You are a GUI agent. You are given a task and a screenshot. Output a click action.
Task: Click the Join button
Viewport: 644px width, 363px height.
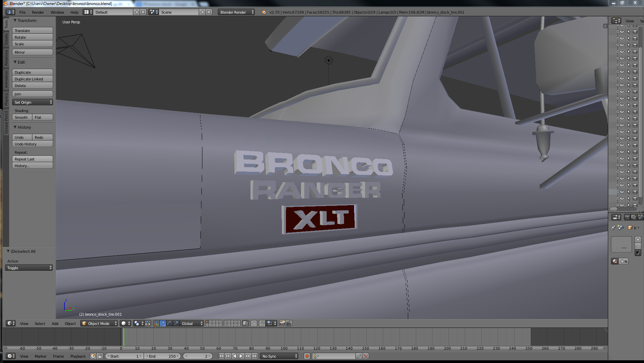(32, 94)
